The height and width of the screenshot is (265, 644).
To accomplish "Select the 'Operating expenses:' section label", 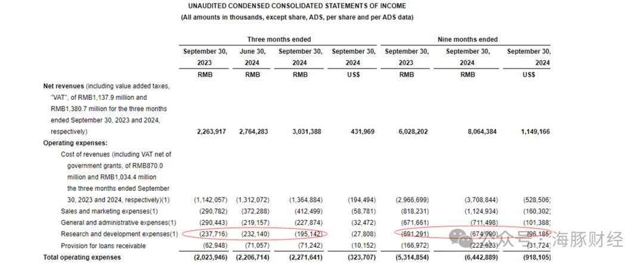I will click(x=75, y=143).
